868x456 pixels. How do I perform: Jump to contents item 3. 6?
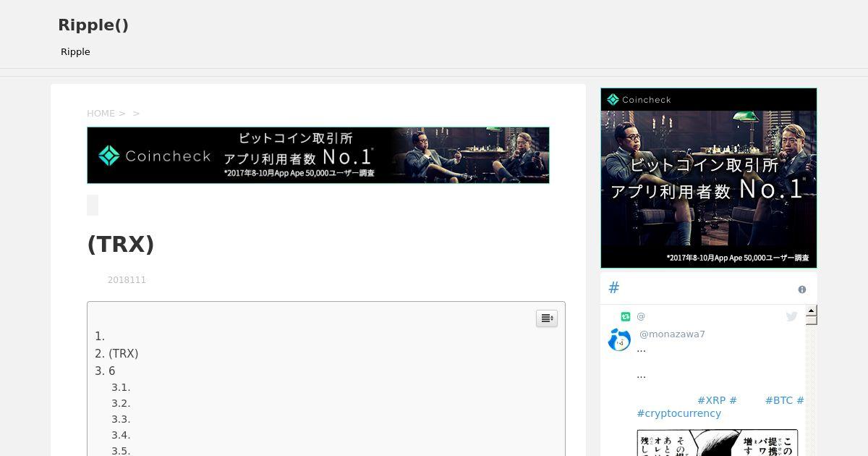105,371
